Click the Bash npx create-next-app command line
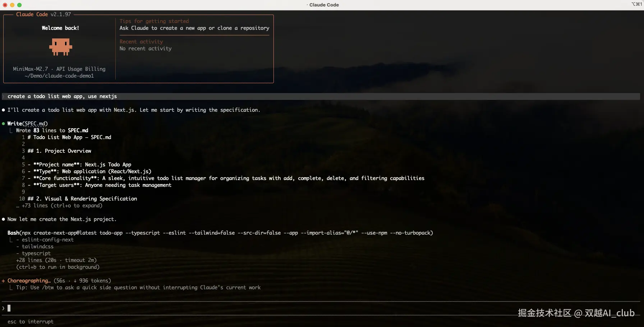 220,233
